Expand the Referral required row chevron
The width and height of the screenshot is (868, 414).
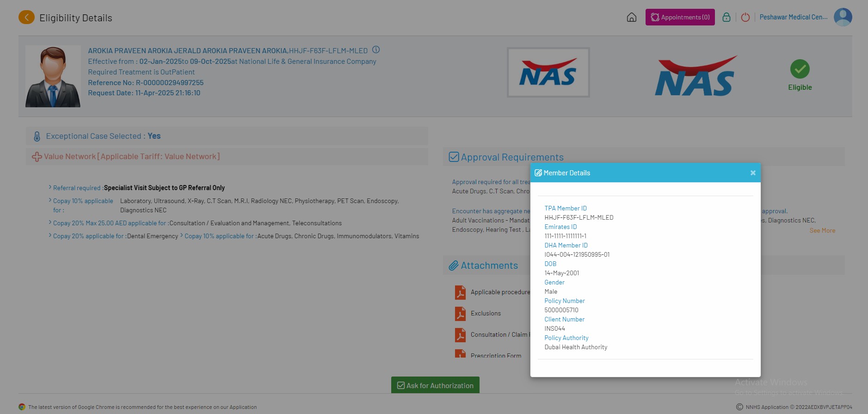(x=50, y=187)
